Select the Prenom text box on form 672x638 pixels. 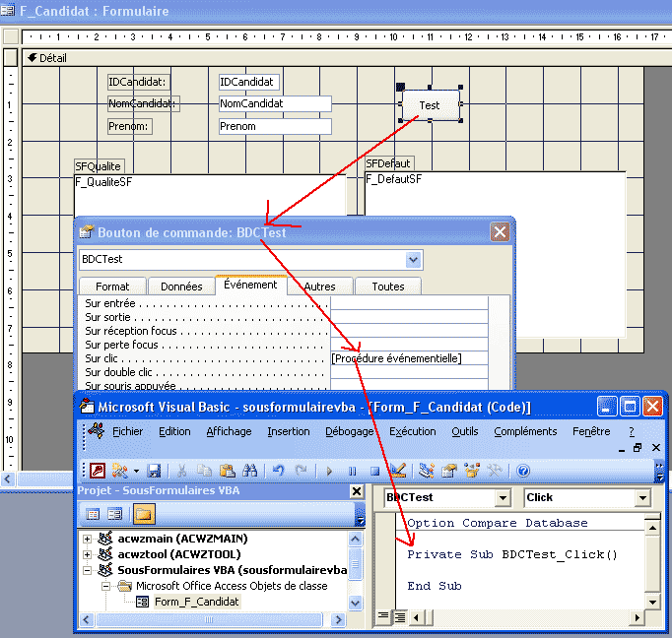click(x=275, y=126)
